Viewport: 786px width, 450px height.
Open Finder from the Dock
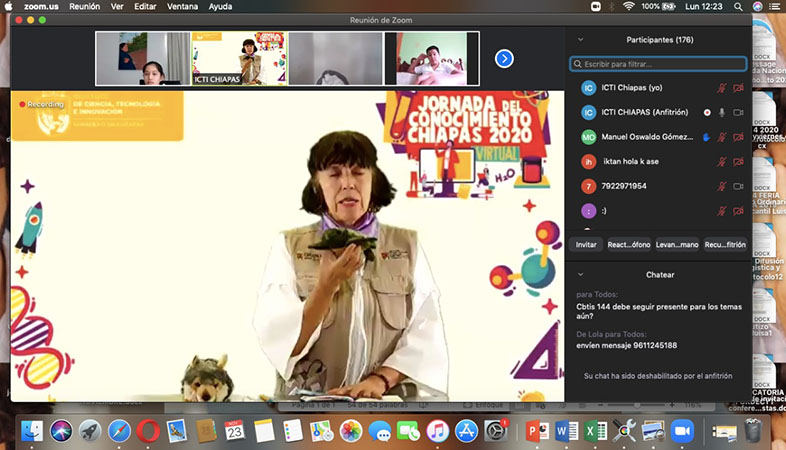(32, 431)
